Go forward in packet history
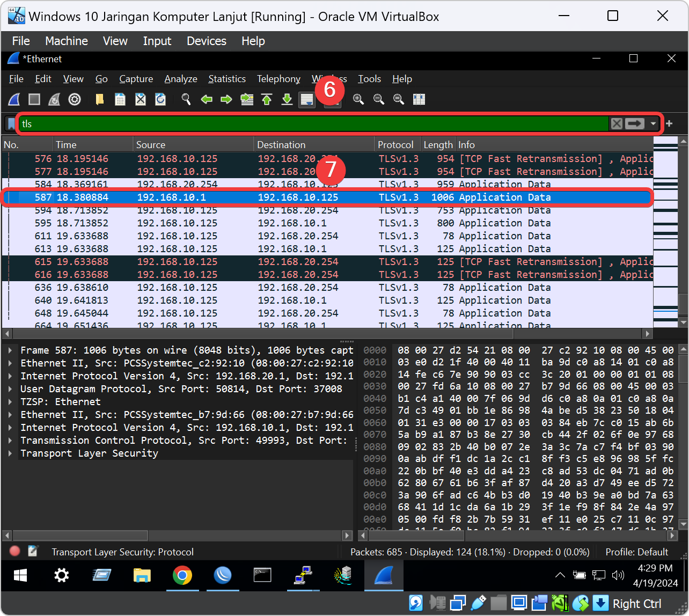The image size is (689, 616). 226,99
